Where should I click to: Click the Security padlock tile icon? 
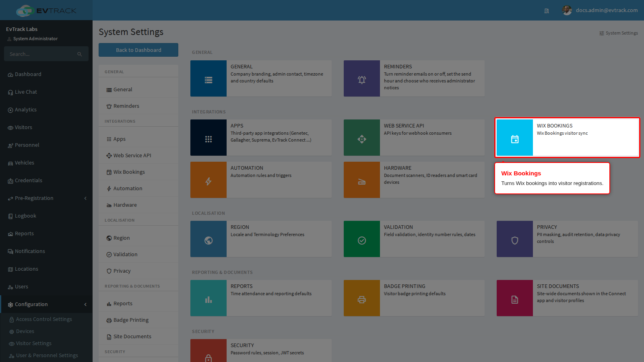(208, 351)
